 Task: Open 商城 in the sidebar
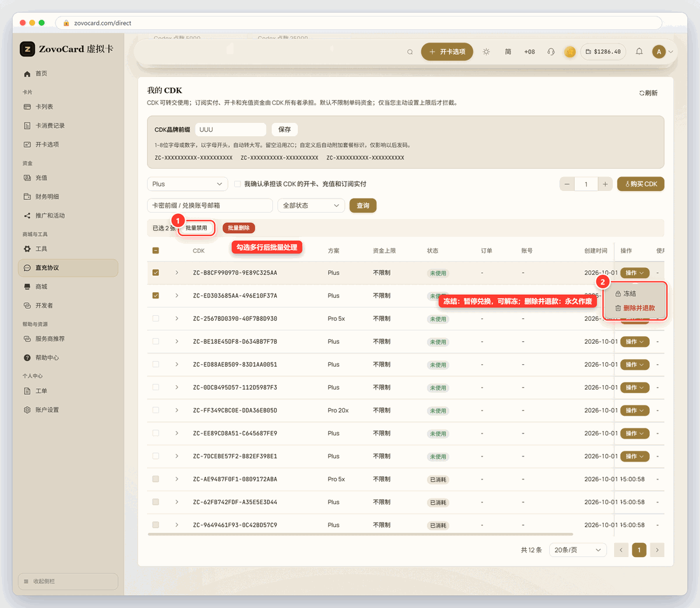[x=68, y=286]
